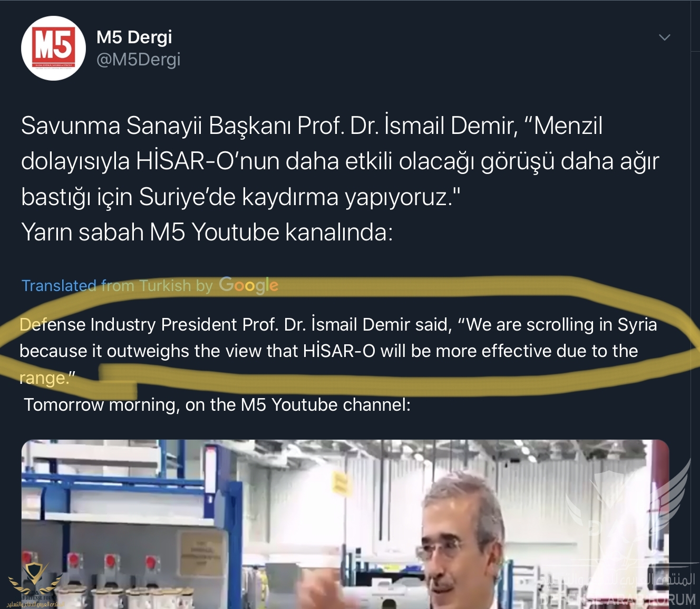Select the line "Yarın sabah M5 Youtube kanalında:"
Viewport: 700px width, 609px height.
click(207, 232)
